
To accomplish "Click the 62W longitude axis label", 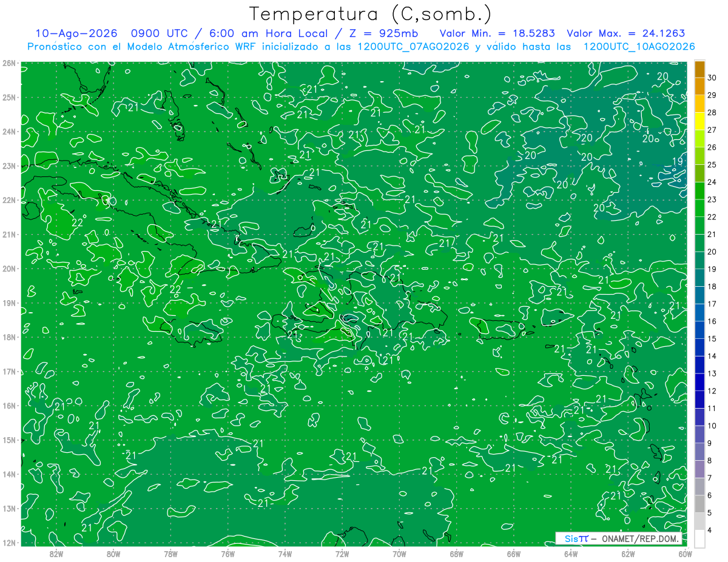I will [x=628, y=554].
